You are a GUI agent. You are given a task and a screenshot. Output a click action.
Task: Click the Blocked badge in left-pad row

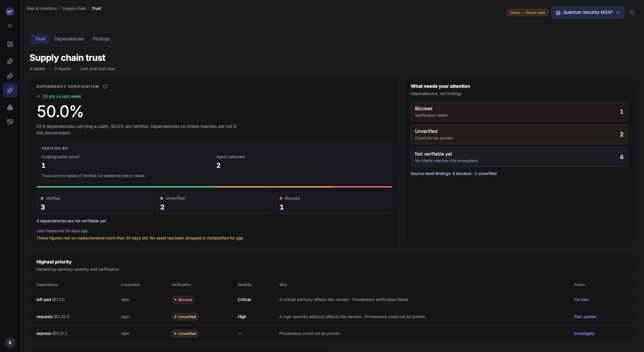tap(183, 300)
